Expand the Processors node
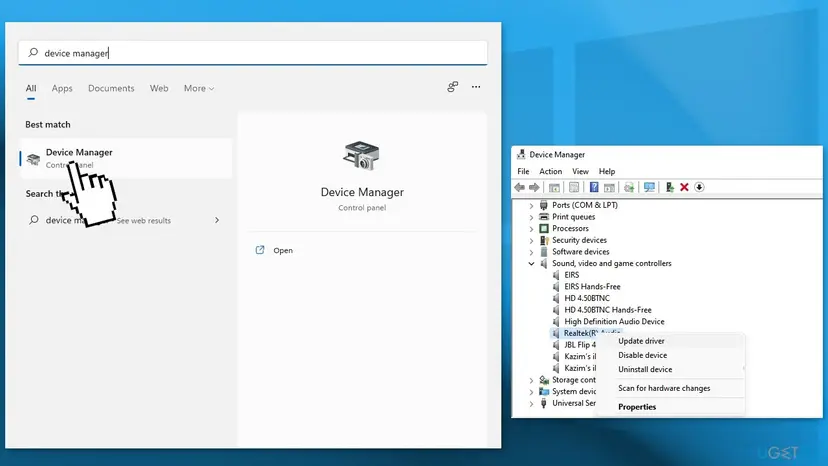 (531, 228)
